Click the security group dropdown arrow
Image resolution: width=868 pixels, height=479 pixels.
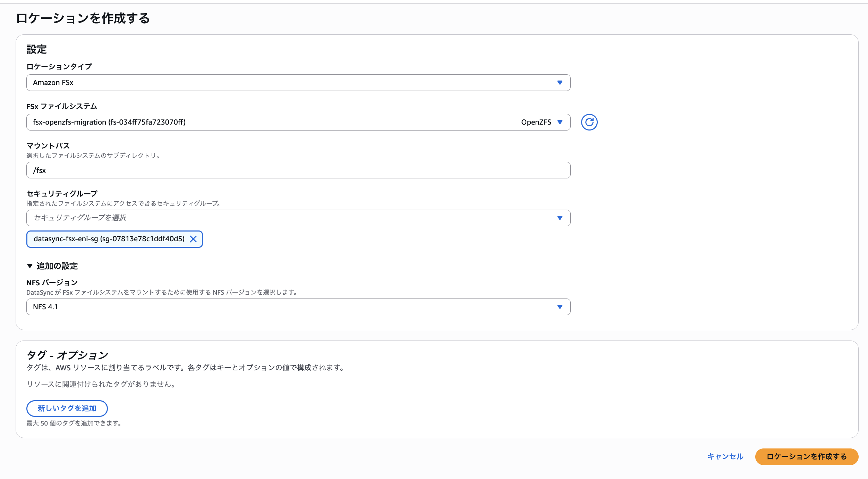point(560,218)
